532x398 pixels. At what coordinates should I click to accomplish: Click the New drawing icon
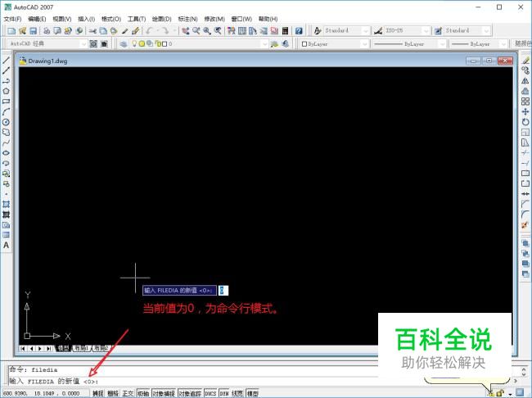point(11,31)
